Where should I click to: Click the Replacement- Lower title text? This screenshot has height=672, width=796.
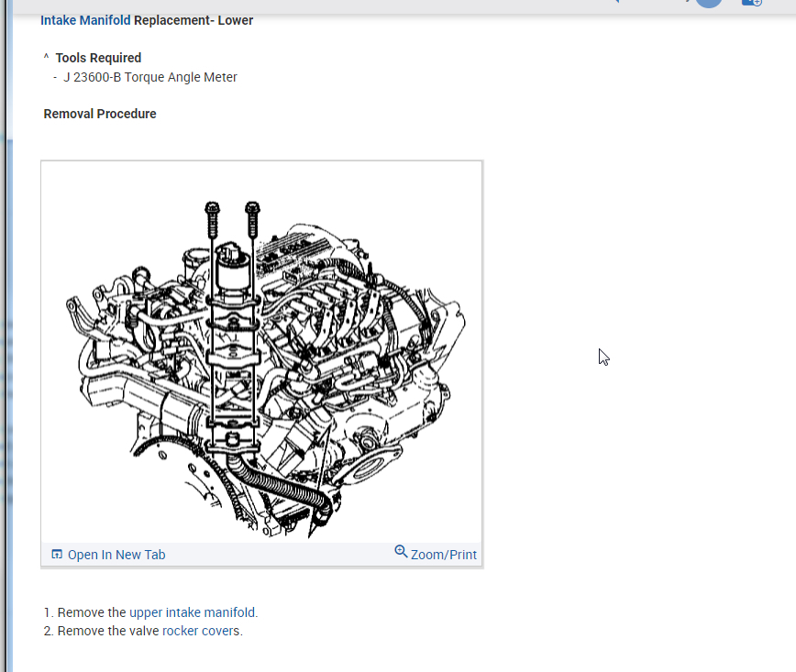point(193,20)
